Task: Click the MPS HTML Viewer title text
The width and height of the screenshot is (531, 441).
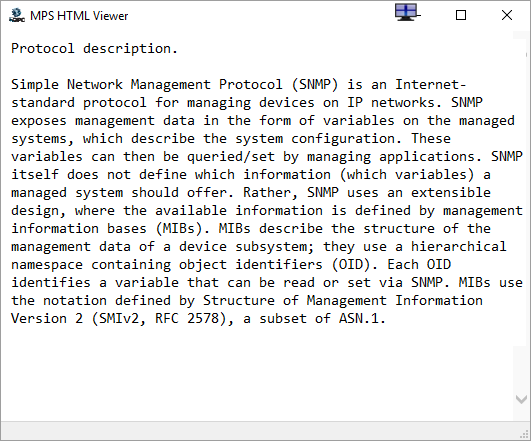Action: 79,16
